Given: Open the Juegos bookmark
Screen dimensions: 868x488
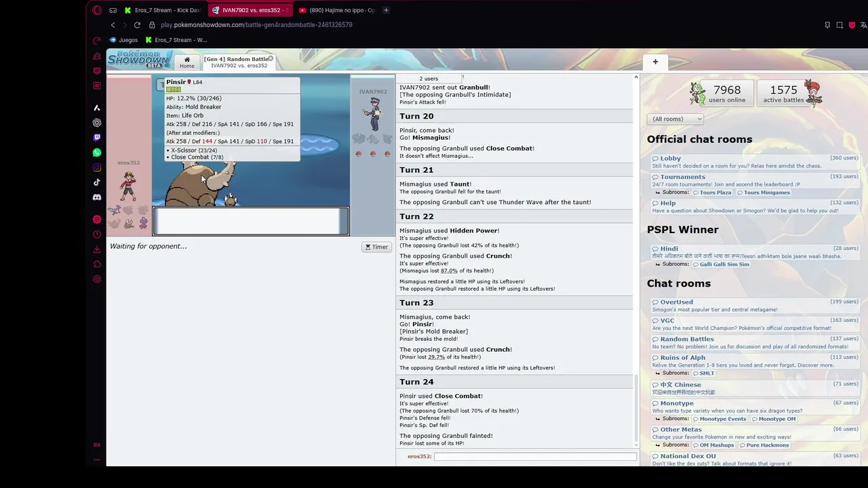Looking at the screenshot, I should [x=123, y=40].
